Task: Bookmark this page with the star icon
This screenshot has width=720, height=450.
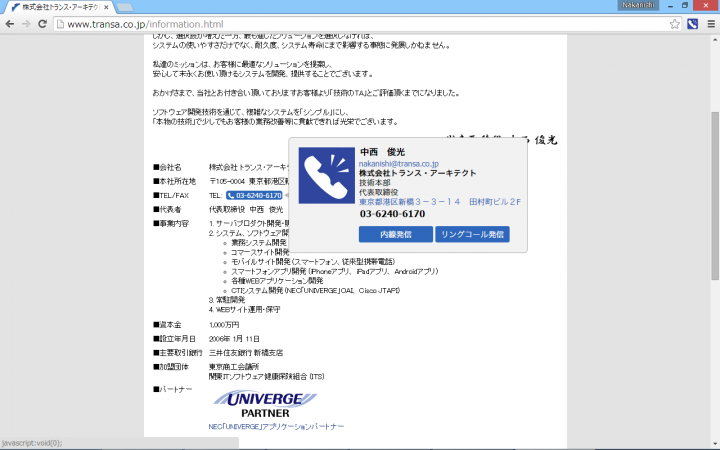Action: (x=674, y=24)
